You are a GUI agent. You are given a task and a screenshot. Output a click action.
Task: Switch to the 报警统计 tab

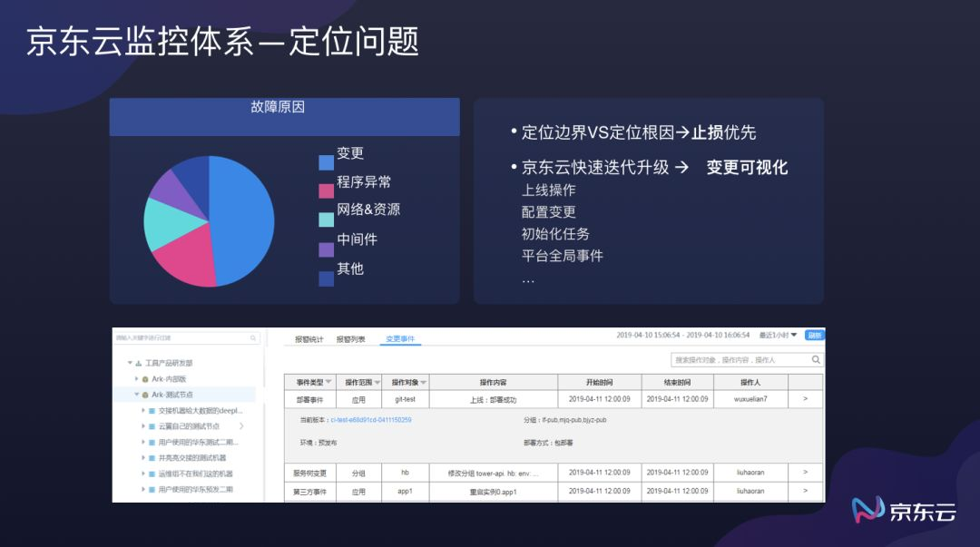click(x=309, y=339)
